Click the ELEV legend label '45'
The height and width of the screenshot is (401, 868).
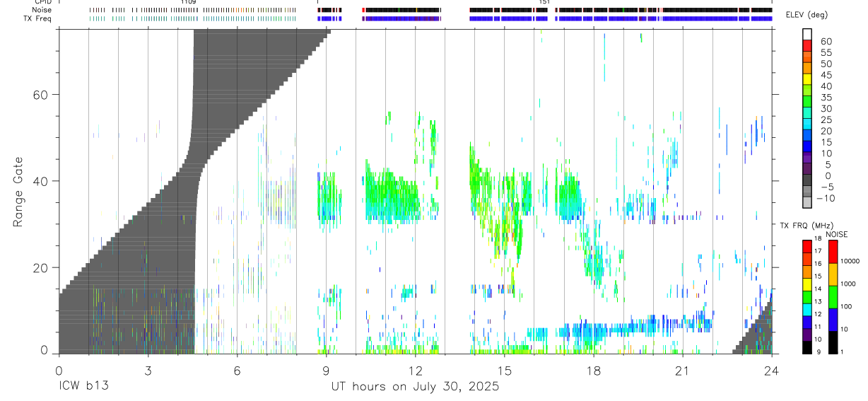[826, 75]
